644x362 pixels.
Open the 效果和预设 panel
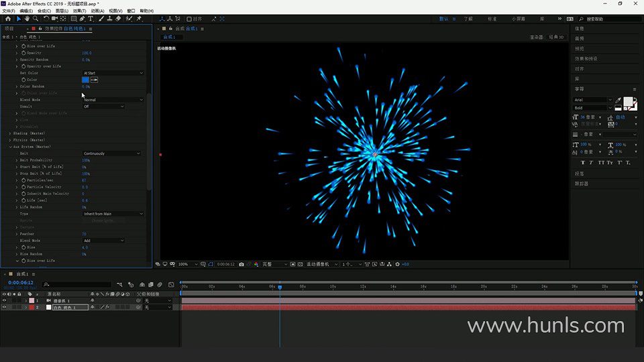[x=586, y=58]
